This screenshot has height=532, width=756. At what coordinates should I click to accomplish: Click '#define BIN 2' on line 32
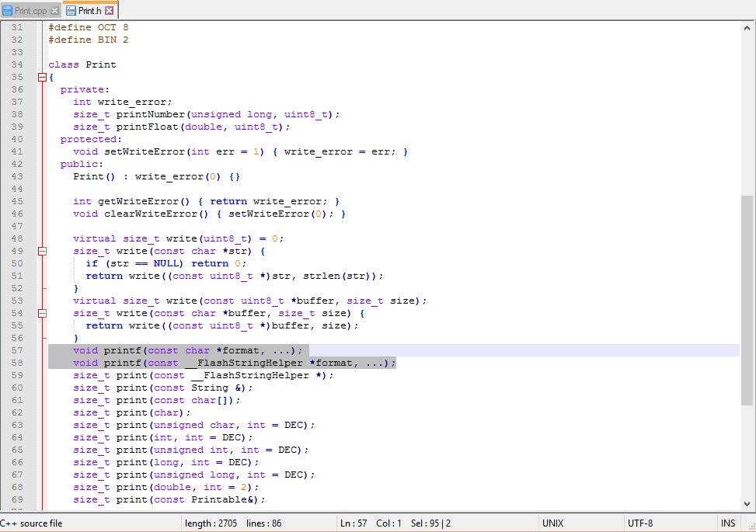[x=89, y=40]
